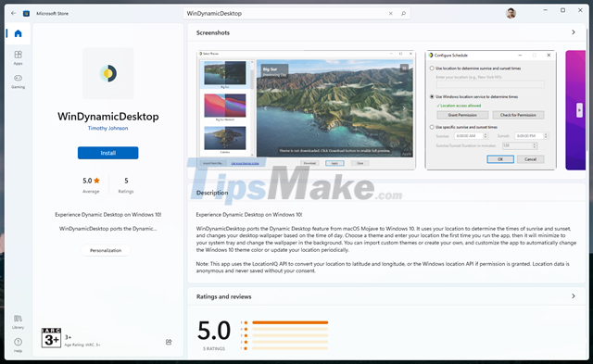Image resolution: width=593 pixels, height=364 pixels.
Task: Advance screenshots carousel with next arrow
Action: point(579,110)
